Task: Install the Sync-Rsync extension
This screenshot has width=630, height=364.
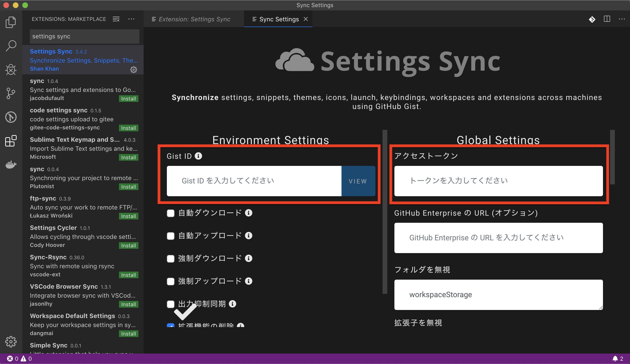Action: [128, 275]
